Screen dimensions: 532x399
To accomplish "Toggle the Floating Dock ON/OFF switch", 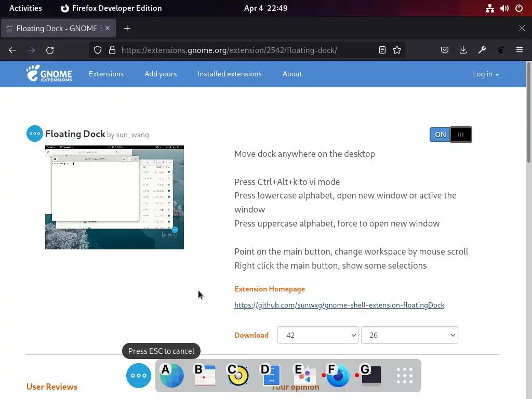I will (450, 135).
